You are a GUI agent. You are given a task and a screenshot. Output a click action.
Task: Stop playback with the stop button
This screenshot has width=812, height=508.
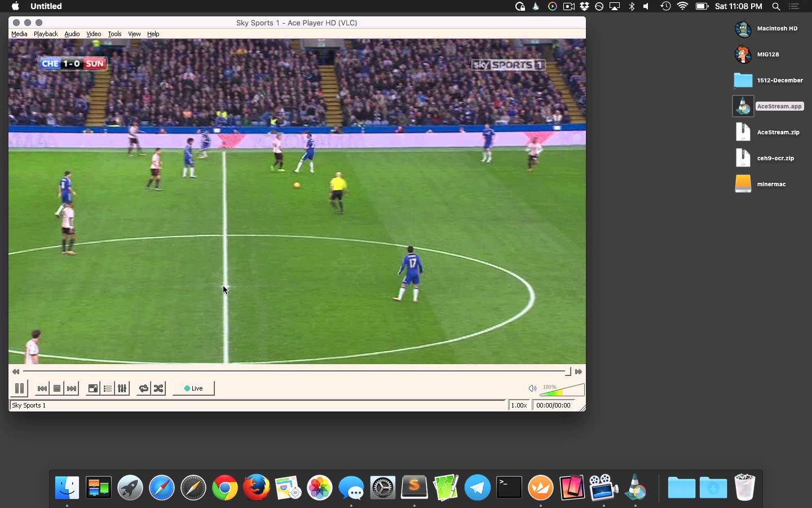point(57,388)
